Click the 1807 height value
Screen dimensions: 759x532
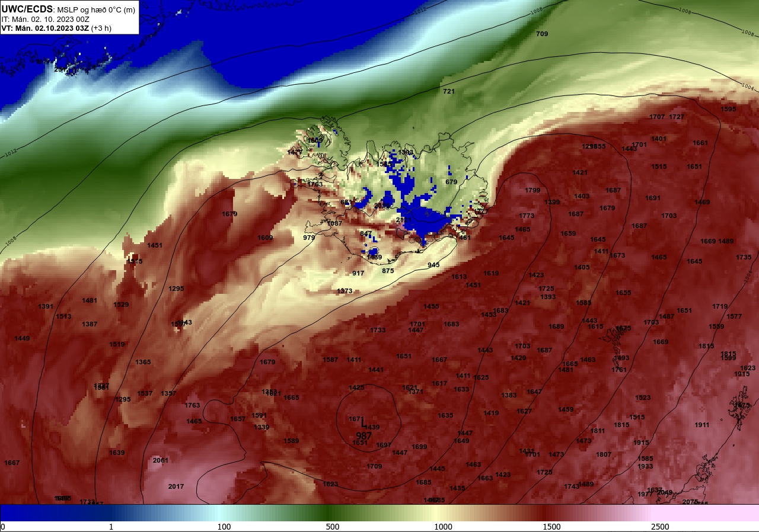[x=604, y=454]
